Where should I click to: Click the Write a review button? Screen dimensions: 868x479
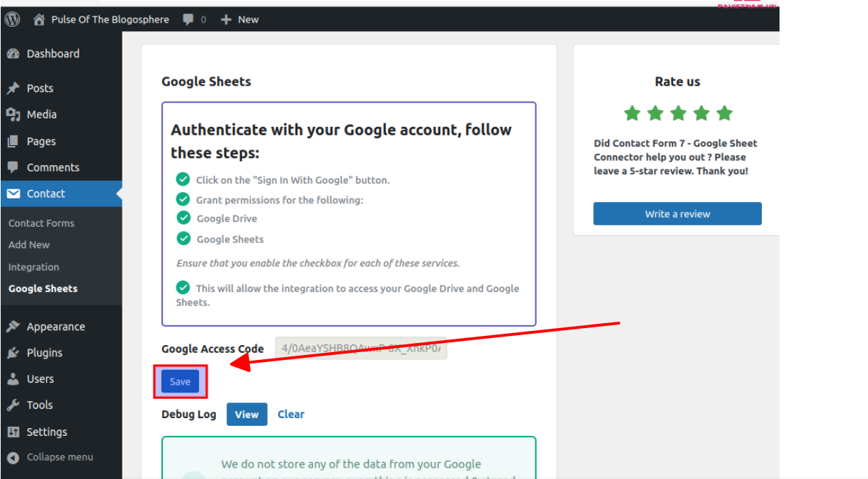677,214
